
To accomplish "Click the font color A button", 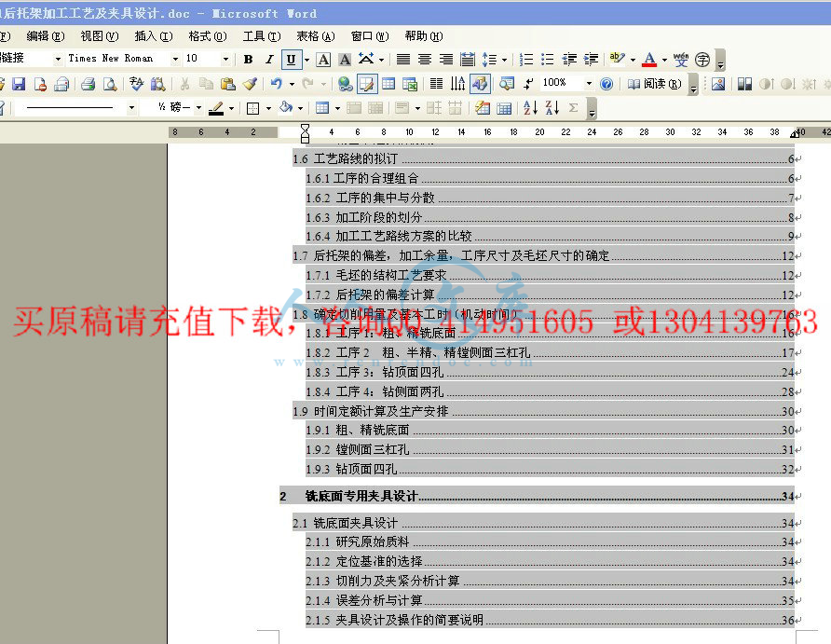I will point(649,59).
